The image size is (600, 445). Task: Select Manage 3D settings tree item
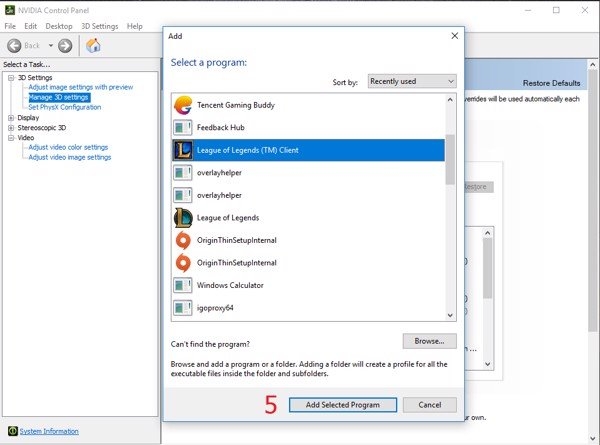(x=59, y=97)
